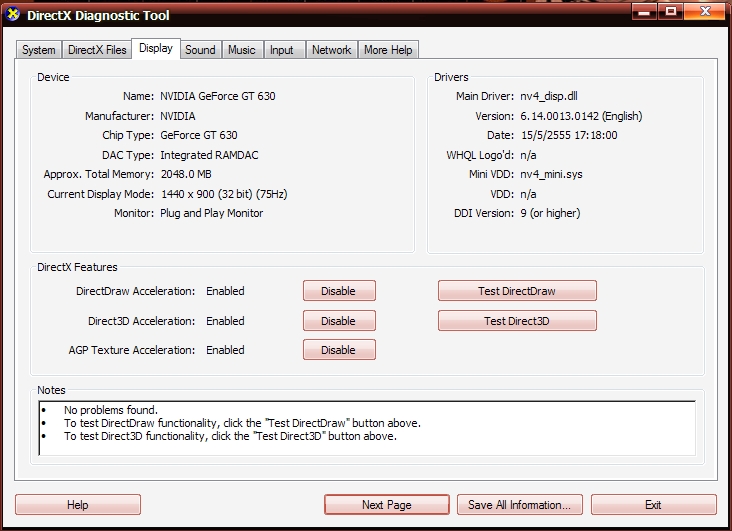Image resolution: width=732 pixels, height=531 pixels.
Task: Open the More Help tab
Action: click(x=388, y=50)
